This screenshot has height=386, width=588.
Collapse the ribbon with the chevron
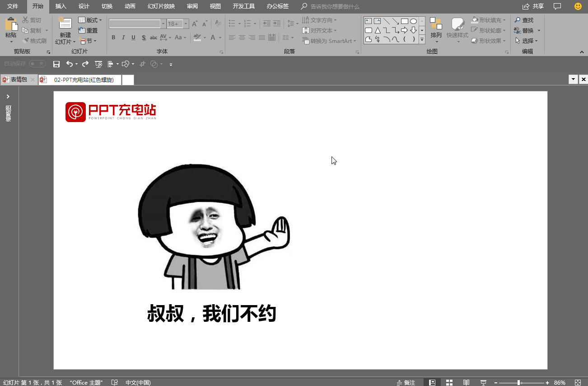[x=582, y=52]
